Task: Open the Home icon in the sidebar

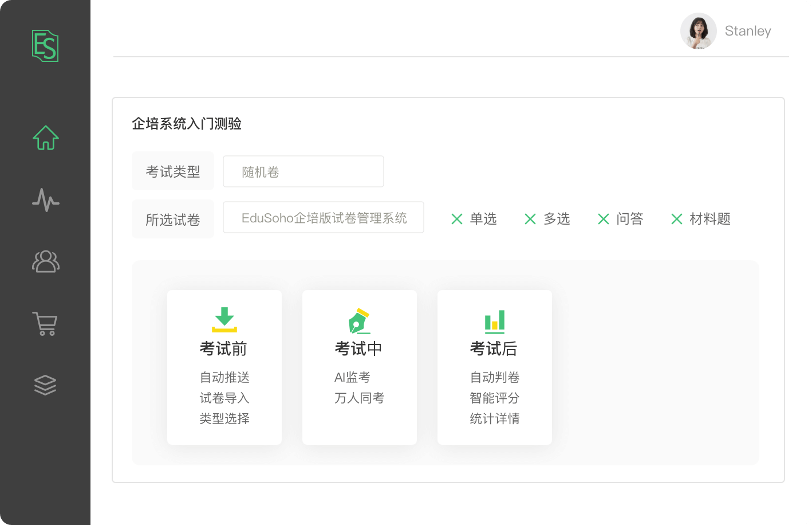Action: [x=45, y=138]
